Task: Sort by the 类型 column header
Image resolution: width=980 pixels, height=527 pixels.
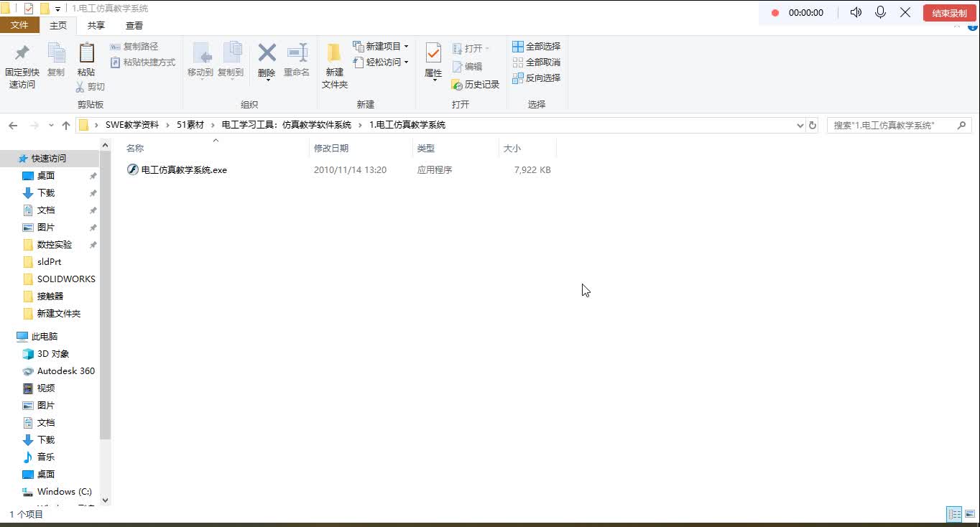Action: 456,148
